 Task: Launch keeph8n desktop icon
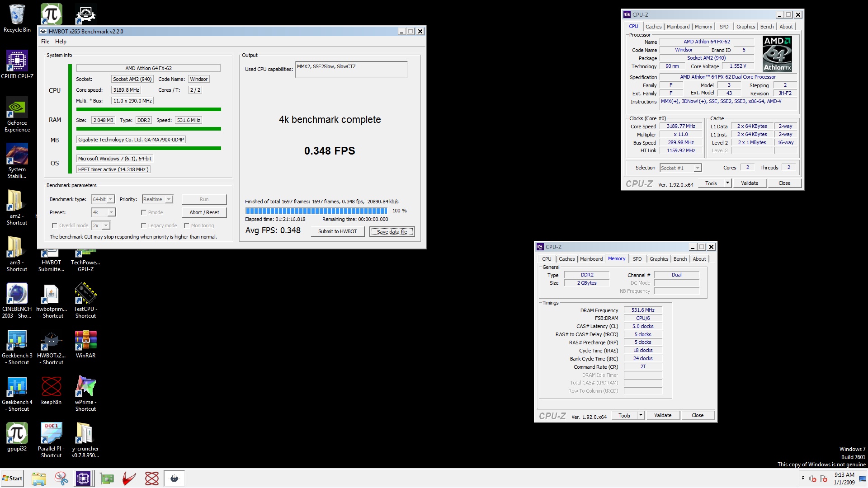point(52,391)
